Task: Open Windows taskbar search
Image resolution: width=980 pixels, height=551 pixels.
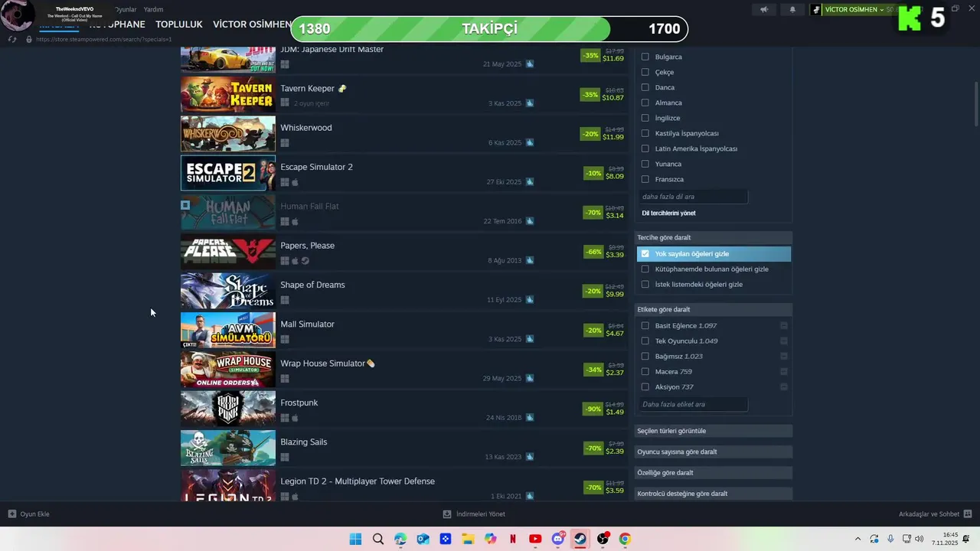Action: tap(377, 539)
